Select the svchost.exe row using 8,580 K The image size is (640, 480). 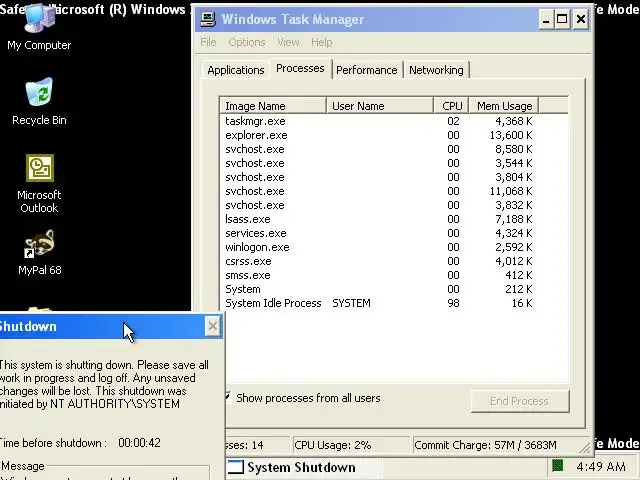click(379, 149)
